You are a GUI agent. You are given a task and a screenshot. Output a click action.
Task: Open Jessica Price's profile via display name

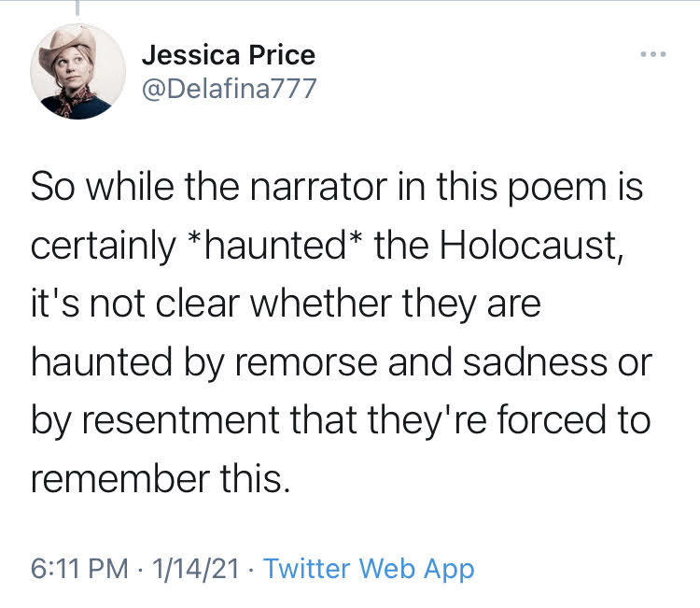point(229,55)
